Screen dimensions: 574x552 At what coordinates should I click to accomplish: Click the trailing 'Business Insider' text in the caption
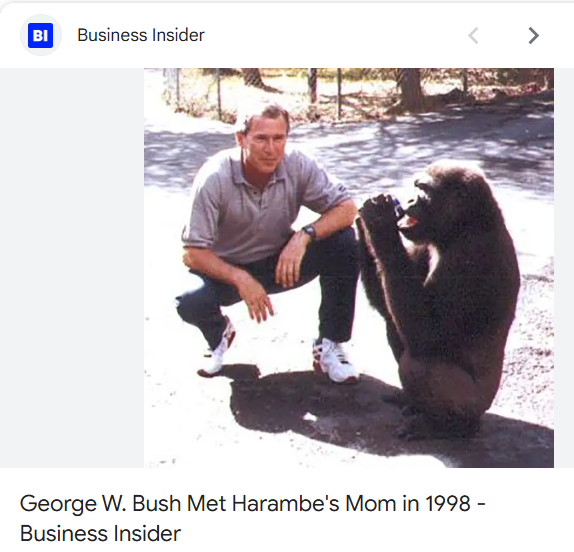point(100,533)
